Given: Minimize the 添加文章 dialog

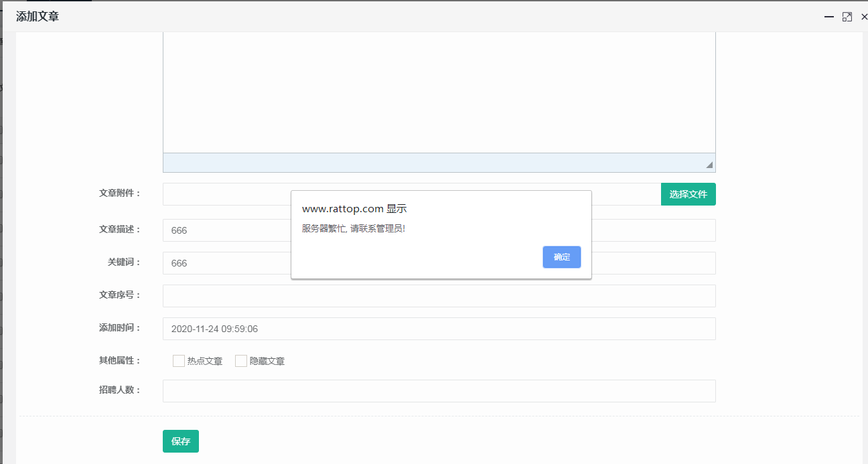Looking at the screenshot, I should [x=829, y=17].
